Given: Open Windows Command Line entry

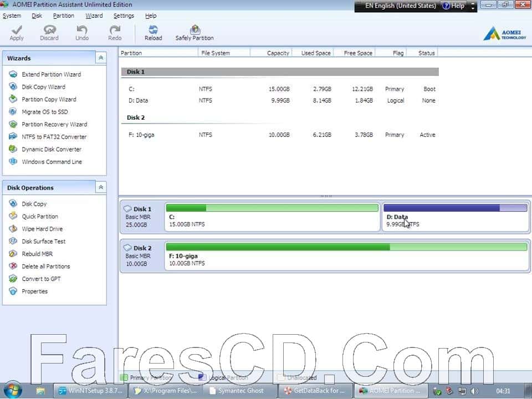Looking at the screenshot, I should click(52, 162).
